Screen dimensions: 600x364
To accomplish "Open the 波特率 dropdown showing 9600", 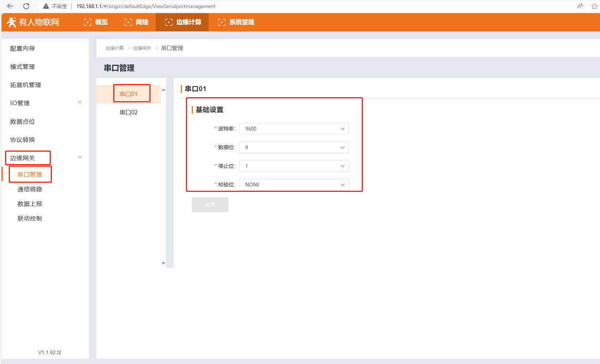I will [x=294, y=129].
